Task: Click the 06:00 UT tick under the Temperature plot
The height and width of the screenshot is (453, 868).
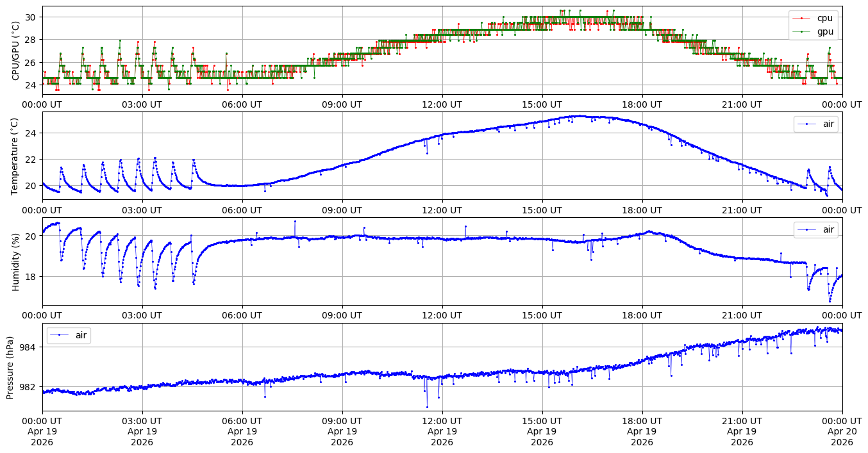Action: coord(242,210)
